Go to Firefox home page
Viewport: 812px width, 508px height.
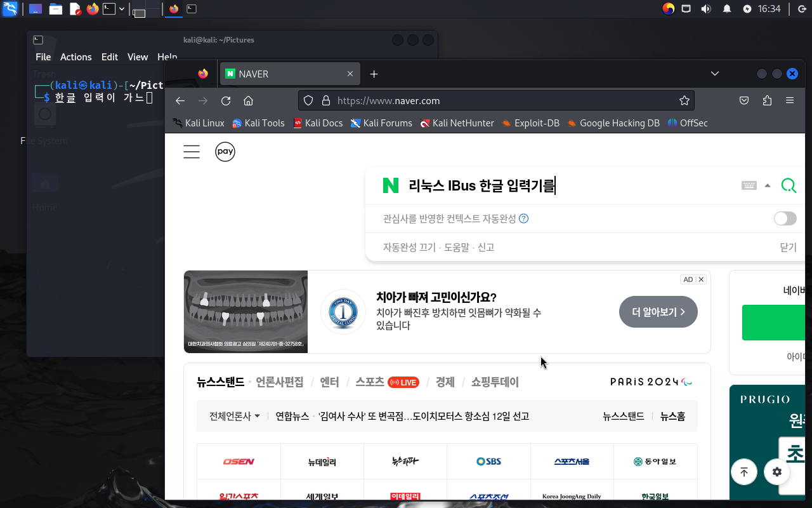(249, 100)
